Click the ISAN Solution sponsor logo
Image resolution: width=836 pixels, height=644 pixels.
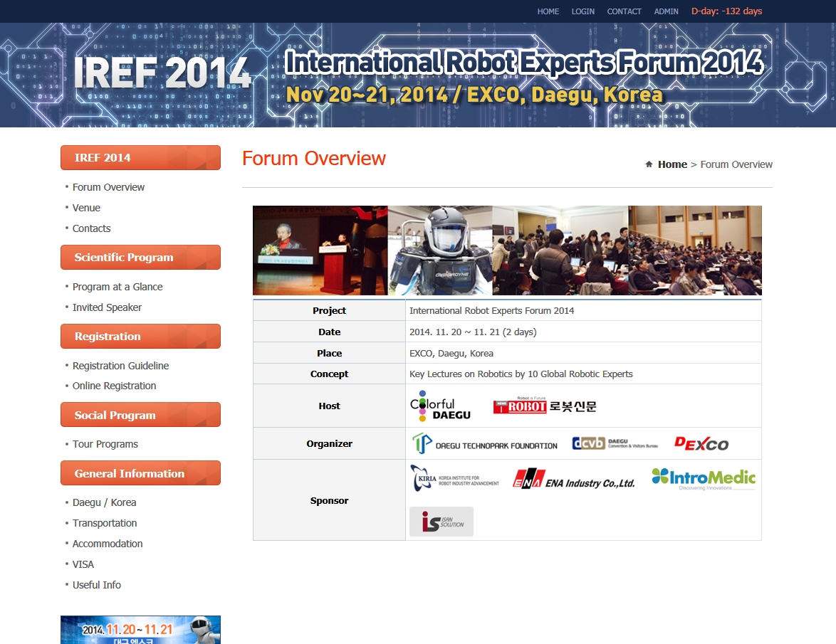(441, 521)
